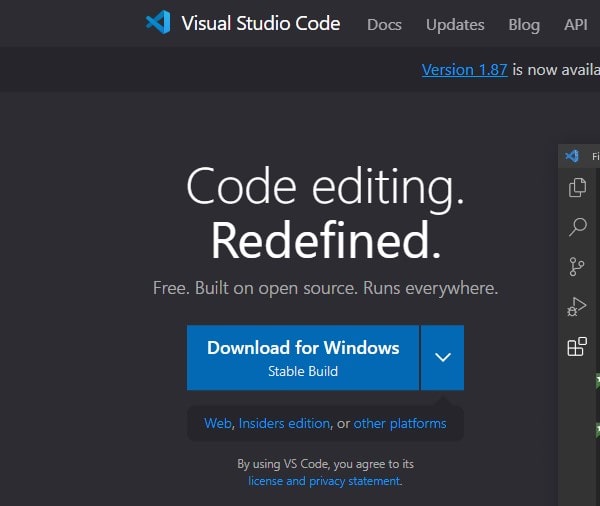Click the Visual Studio Code title text
Viewport: 600px width, 506px height.
261,23
